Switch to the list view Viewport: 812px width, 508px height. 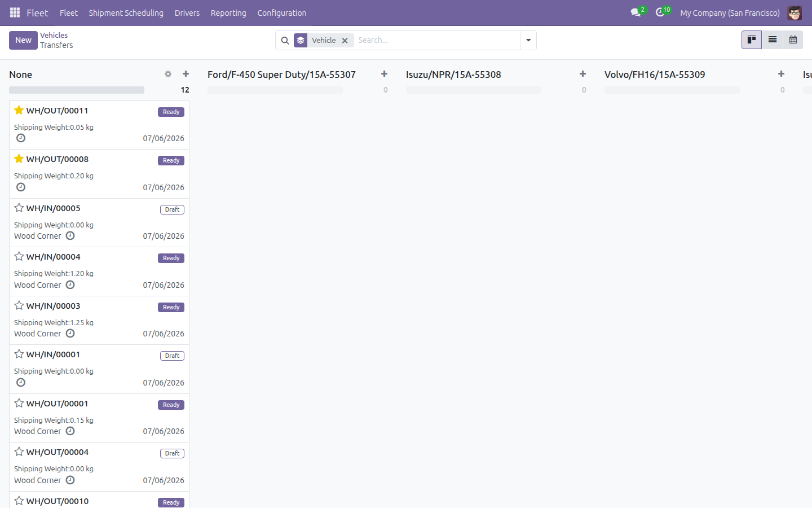tap(773, 40)
